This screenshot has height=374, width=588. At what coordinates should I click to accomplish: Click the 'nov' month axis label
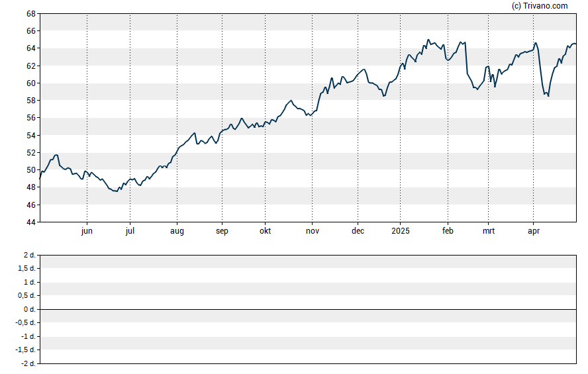(x=313, y=231)
